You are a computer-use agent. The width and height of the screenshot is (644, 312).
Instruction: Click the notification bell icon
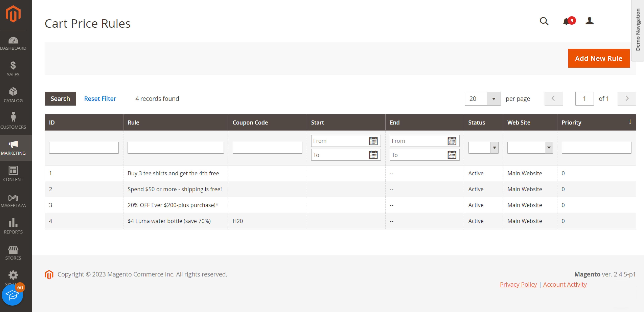pyautogui.click(x=567, y=21)
